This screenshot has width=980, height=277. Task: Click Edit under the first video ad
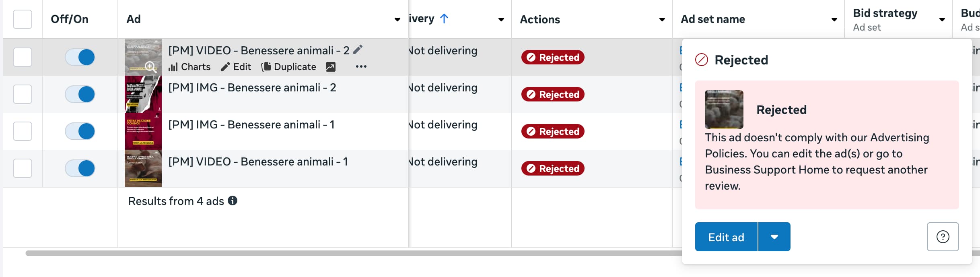pyautogui.click(x=236, y=67)
